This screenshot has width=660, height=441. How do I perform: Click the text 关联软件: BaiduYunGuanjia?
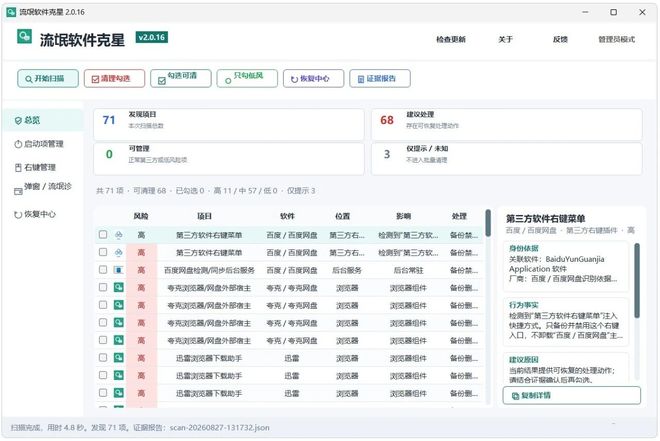[x=556, y=259]
